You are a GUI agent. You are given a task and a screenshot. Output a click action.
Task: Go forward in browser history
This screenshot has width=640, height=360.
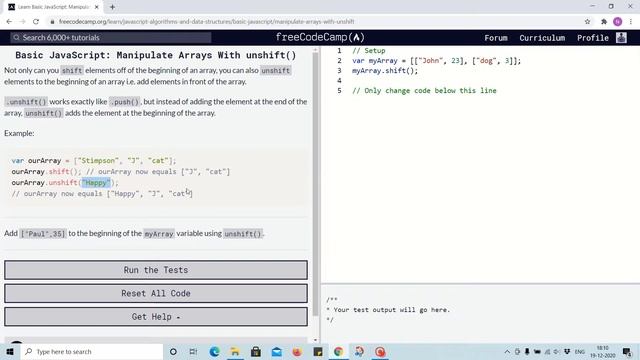tap(22, 22)
